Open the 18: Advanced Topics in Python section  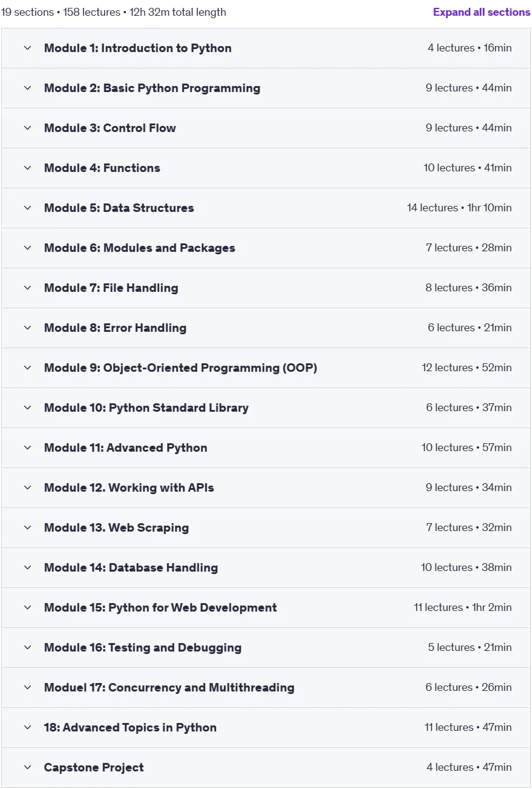(x=266, y=727)
